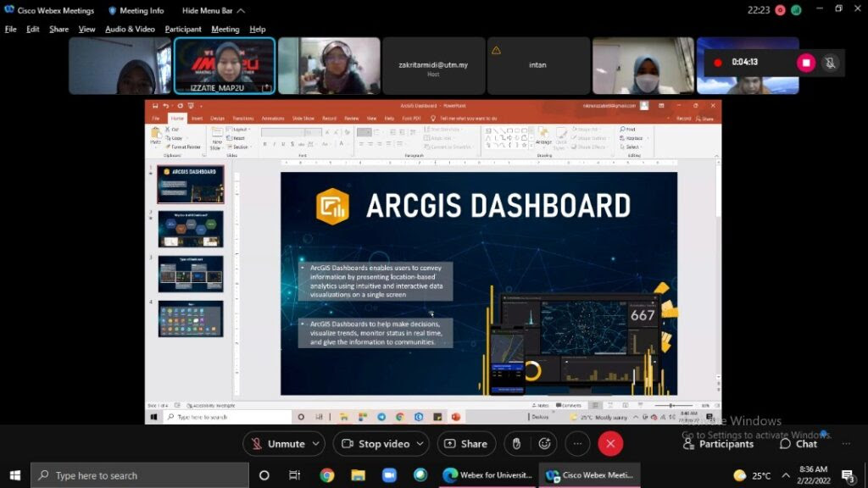Image resolution: width=868 pixels, height=488 pixels.
Task: Click PowerPoint Review ribbon tab
Action: coord(352,119)
